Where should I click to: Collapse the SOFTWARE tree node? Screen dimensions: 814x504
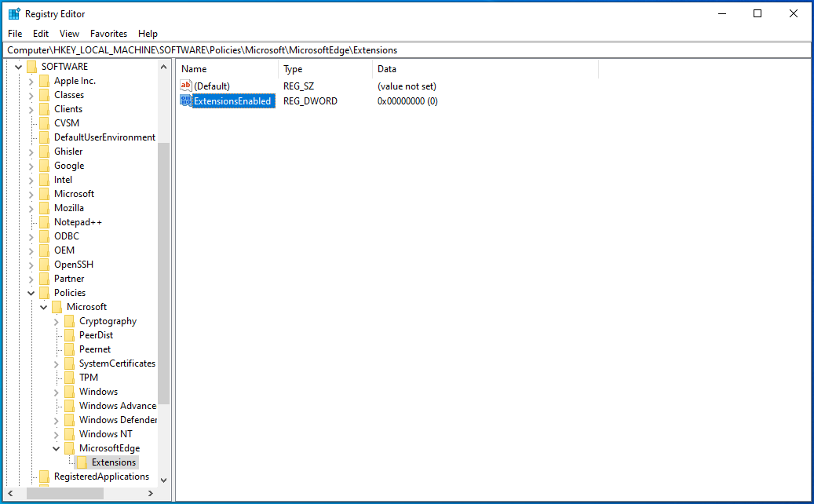click(x=18, y=66)
